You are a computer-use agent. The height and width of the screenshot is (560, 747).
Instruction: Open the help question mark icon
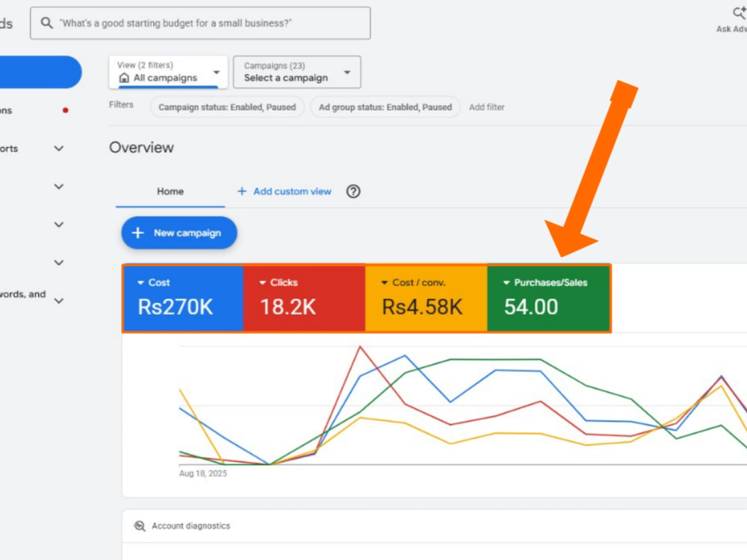click(353, 191)
